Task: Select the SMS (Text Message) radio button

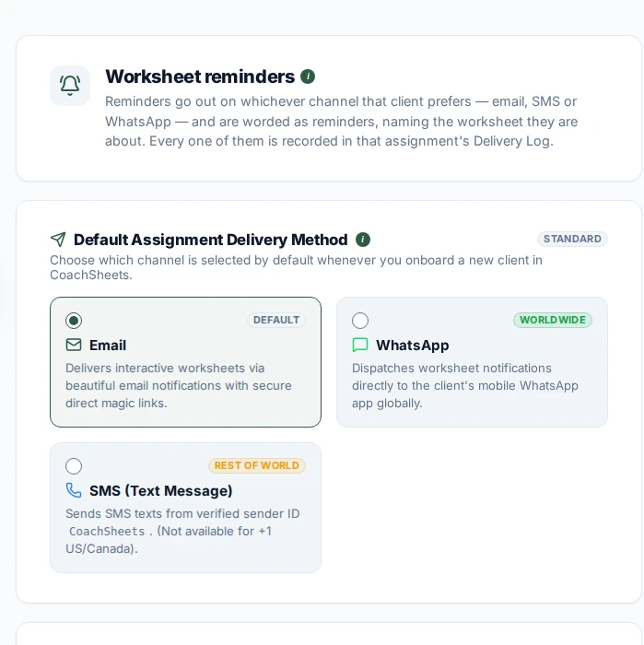Action: 74,466
